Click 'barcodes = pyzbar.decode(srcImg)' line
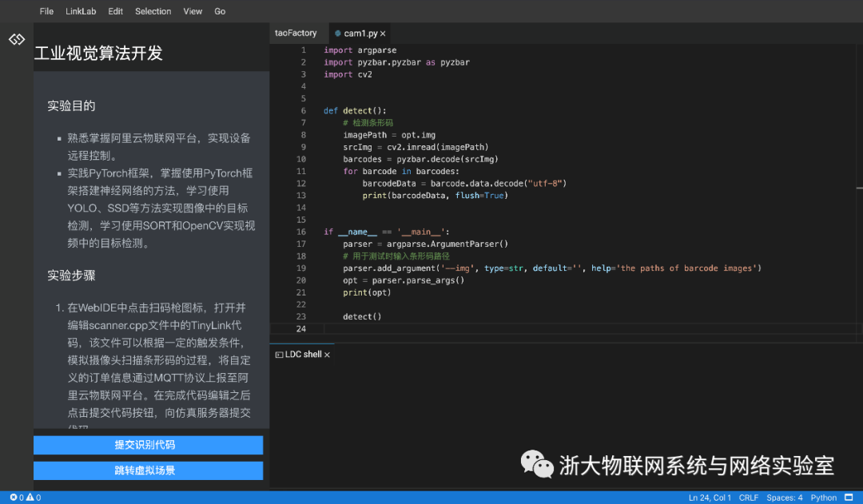Image resolution: width=863 pixels, height=504 pixels. (x=420, y=159)
